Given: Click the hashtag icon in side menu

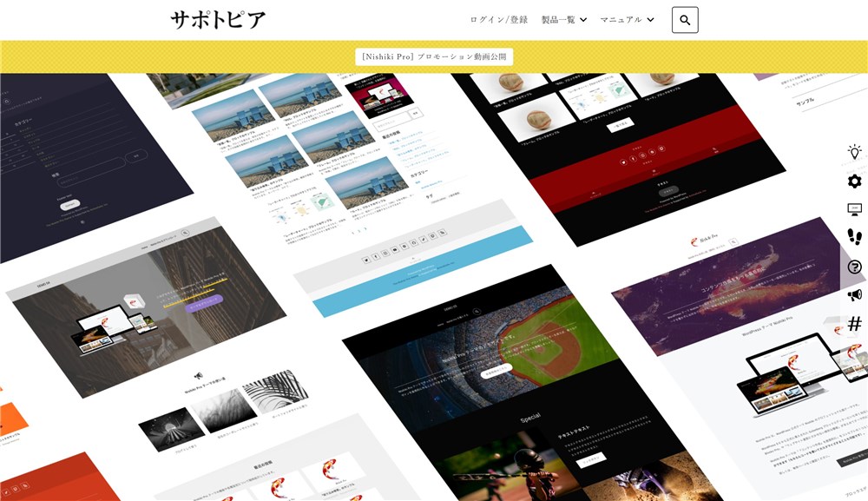Looking at the screenshot, I should (855, 324).
